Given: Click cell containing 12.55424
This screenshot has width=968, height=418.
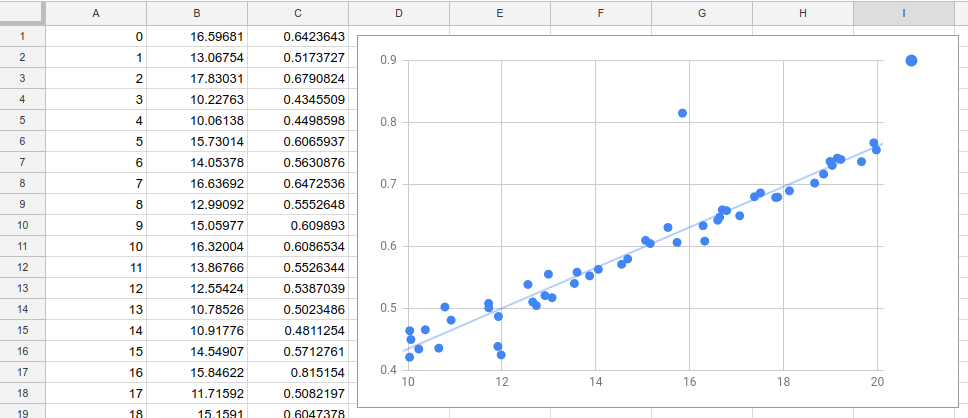Looking at the screenshot, I should click(x=197, y=288).
